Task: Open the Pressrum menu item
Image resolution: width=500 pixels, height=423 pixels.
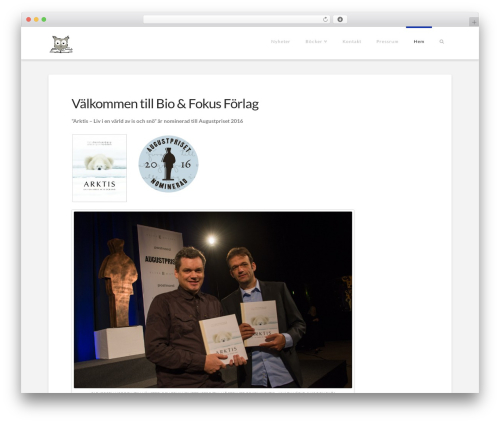Action: coord(387,42)
